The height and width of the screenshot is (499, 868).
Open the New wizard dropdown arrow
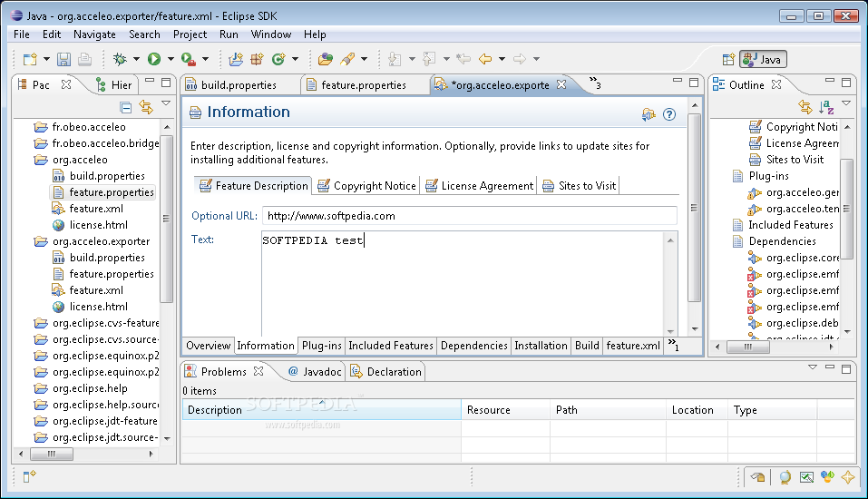click(x=46, y=59)
